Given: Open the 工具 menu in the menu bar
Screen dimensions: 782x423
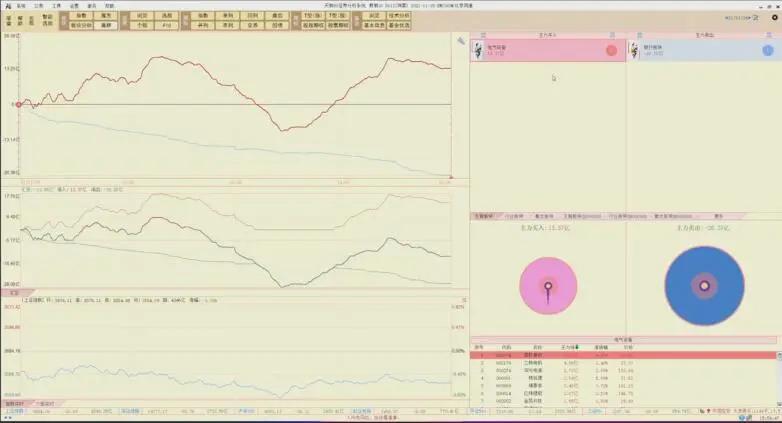Looking at the screenshot, I should point(56,5).
